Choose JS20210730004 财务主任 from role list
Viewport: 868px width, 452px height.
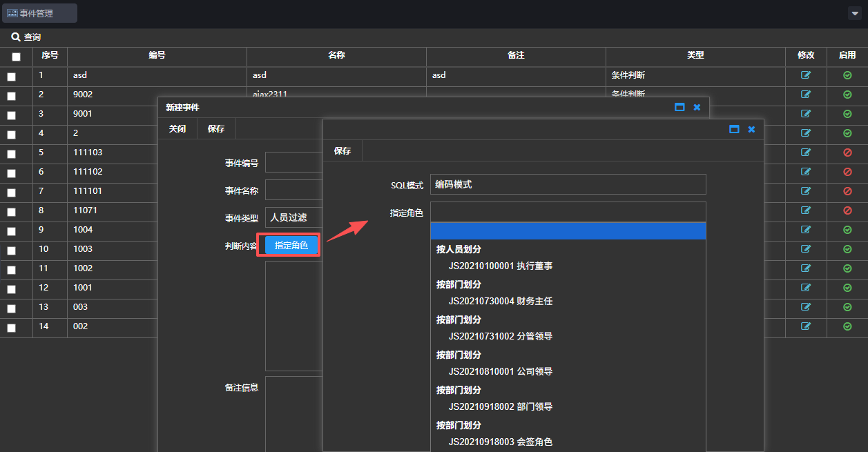tap(500, 301)
